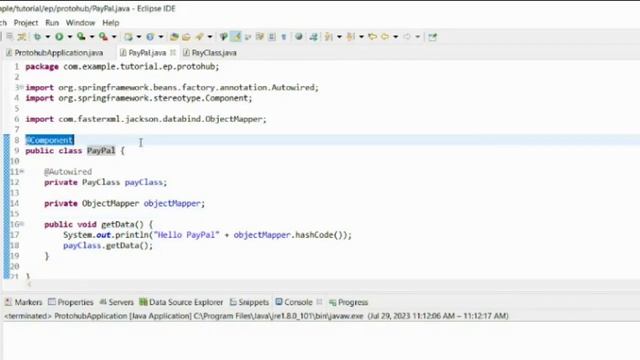Open the External Tools dropdown arrow
The image size is (640, 360).
click(114, 37)
